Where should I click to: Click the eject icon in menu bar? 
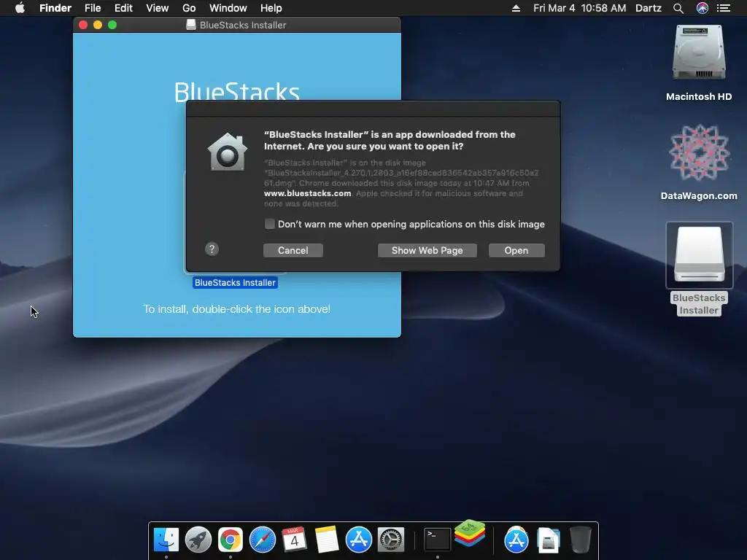point(516,8)
